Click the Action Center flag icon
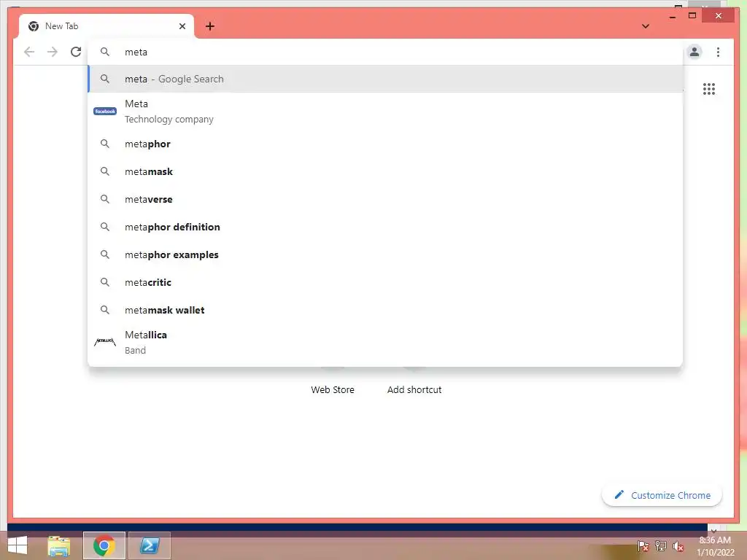 coord(643,545)
